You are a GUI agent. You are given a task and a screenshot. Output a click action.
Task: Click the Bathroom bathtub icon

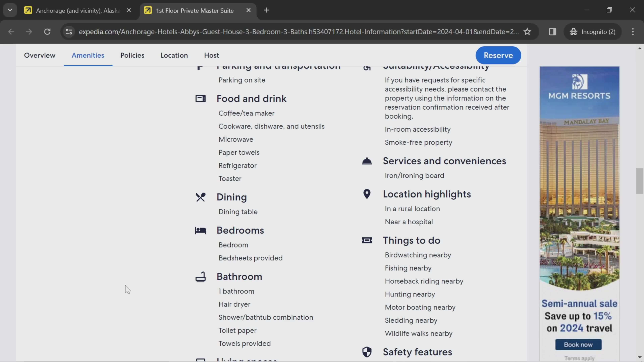click(201, 277)
